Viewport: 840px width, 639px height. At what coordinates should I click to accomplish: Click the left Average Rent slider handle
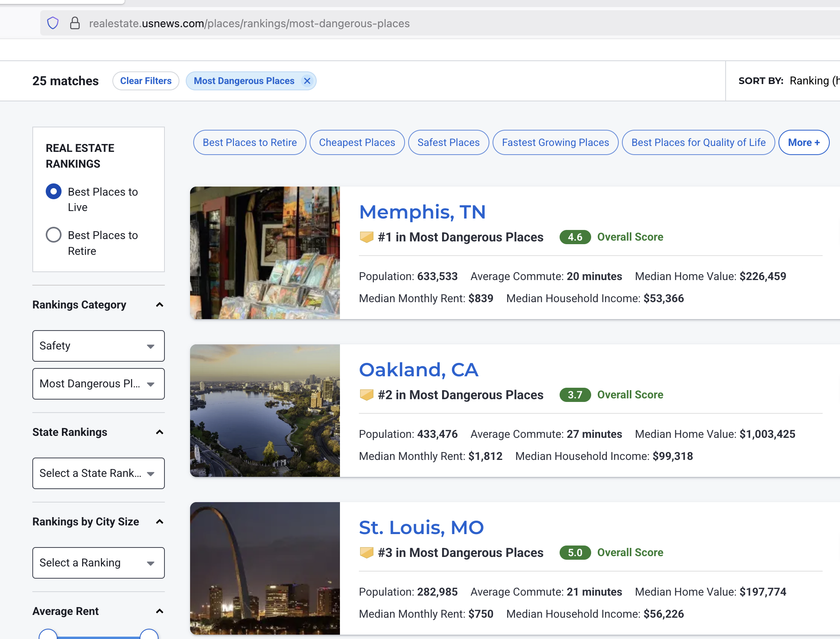click(x=48, y=634)
